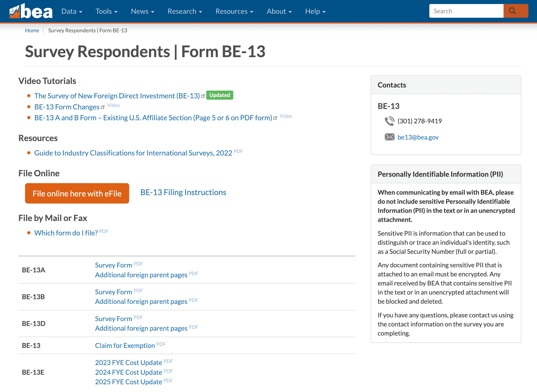Click the phone icon beside (301) 278-9419
This screenshot has height=392, width=537.
pyautogui.click(x=389, y=121)
